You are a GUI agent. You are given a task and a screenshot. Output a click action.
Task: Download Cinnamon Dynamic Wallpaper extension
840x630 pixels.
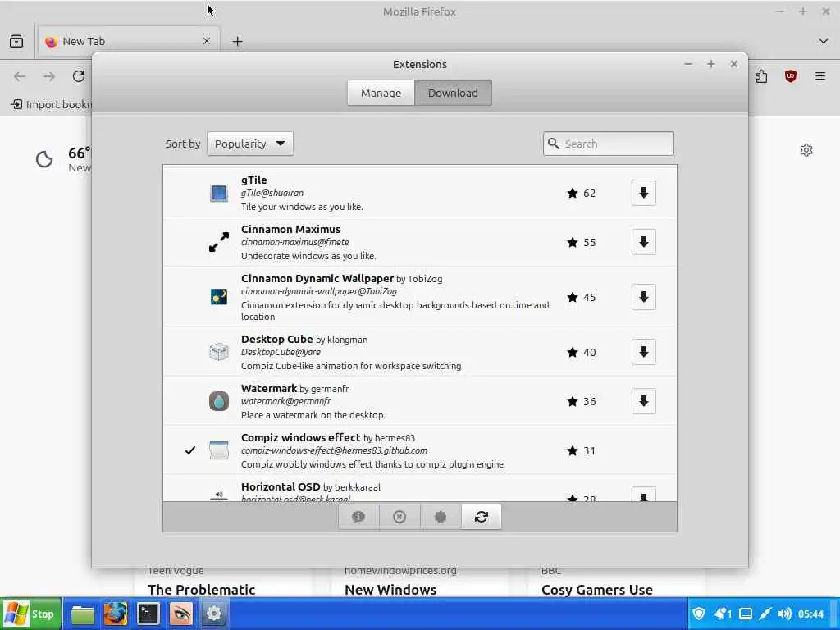[x=643, y=297]
